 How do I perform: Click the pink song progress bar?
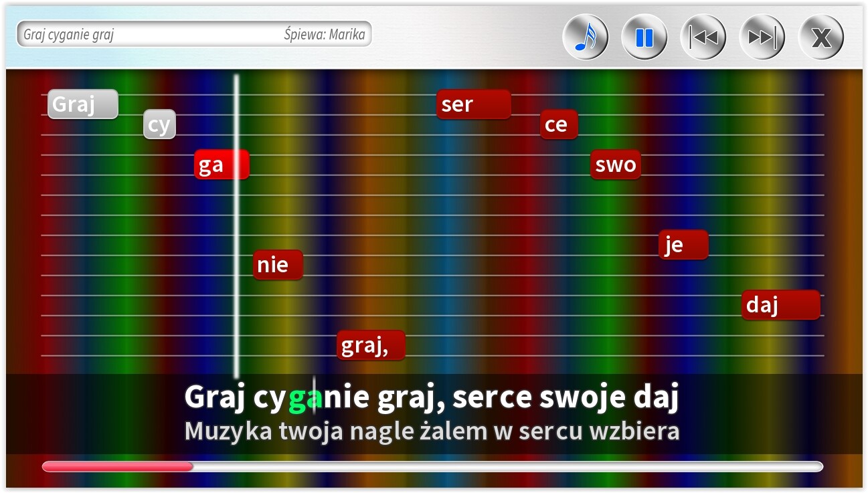(117, 466)
